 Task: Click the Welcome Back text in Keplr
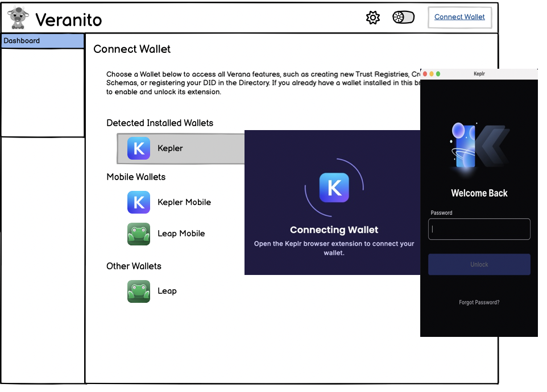tap(479, 193)
